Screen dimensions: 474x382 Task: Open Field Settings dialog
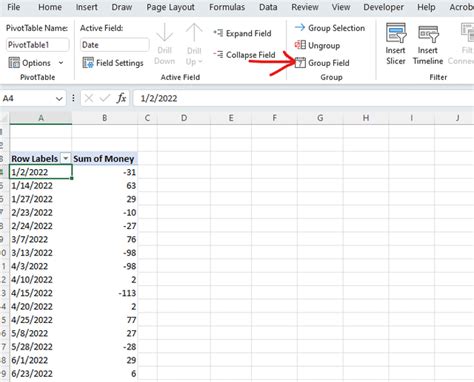[113, 63]
